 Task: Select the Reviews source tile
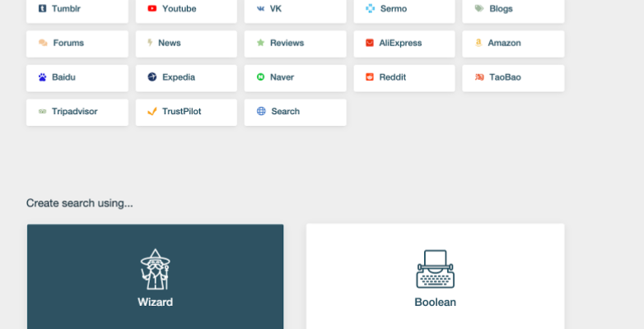[296, 44]
